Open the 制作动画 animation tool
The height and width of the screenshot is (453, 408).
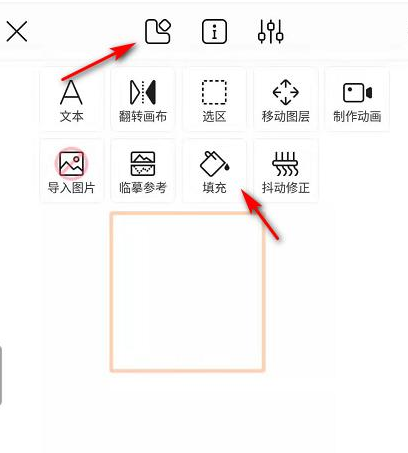point(357,99)
